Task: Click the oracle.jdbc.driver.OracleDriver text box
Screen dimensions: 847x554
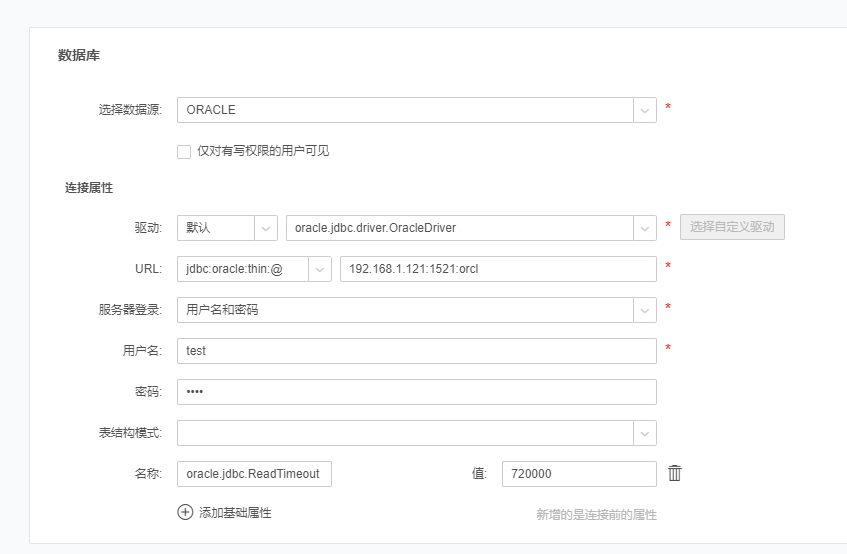Action: [x=460, y=228]
